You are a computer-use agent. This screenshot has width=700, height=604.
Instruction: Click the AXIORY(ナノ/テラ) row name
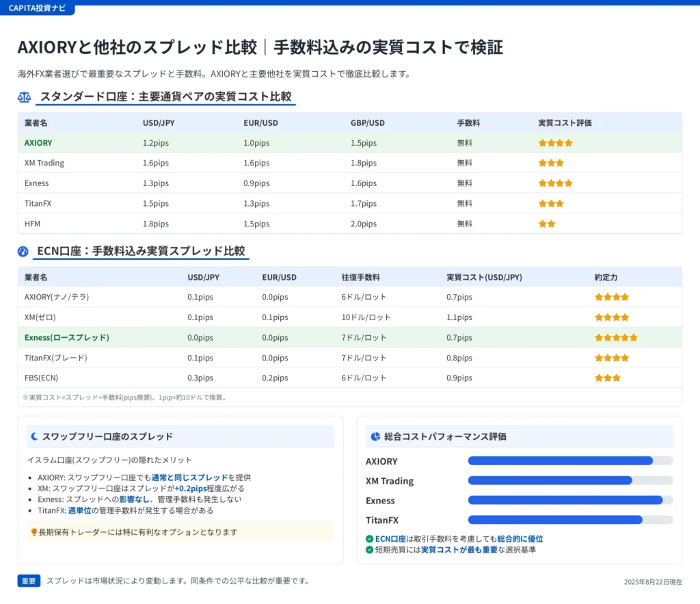[57, 297]
